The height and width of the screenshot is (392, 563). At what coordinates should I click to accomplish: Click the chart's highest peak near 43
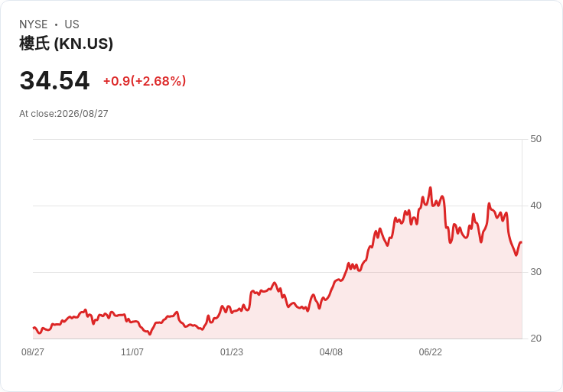431,187
